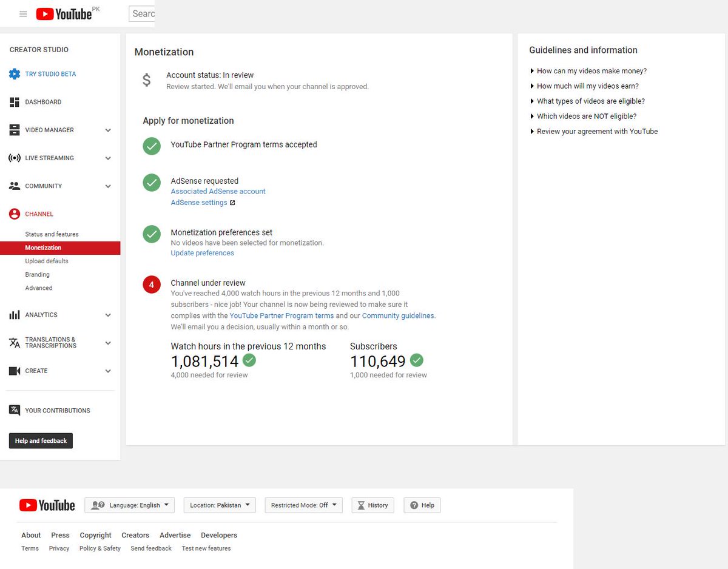Open the Restricted Mode: Off dropdown

pyautogui.click(x=304, y=505)
